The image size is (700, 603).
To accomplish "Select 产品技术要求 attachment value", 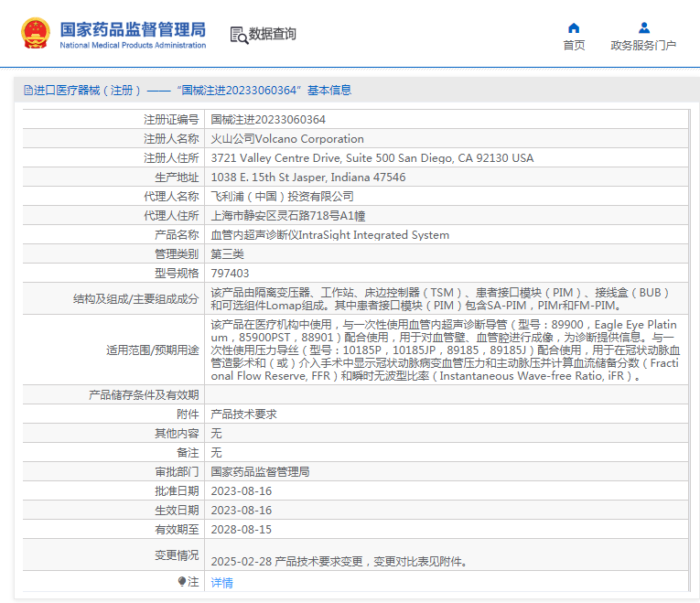I will coord(243,415).
